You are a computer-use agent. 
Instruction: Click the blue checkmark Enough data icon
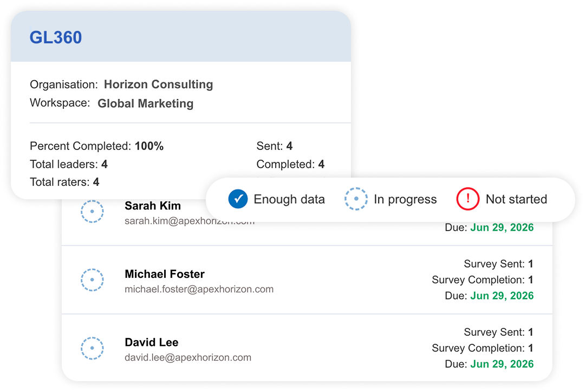pos(238,199)
